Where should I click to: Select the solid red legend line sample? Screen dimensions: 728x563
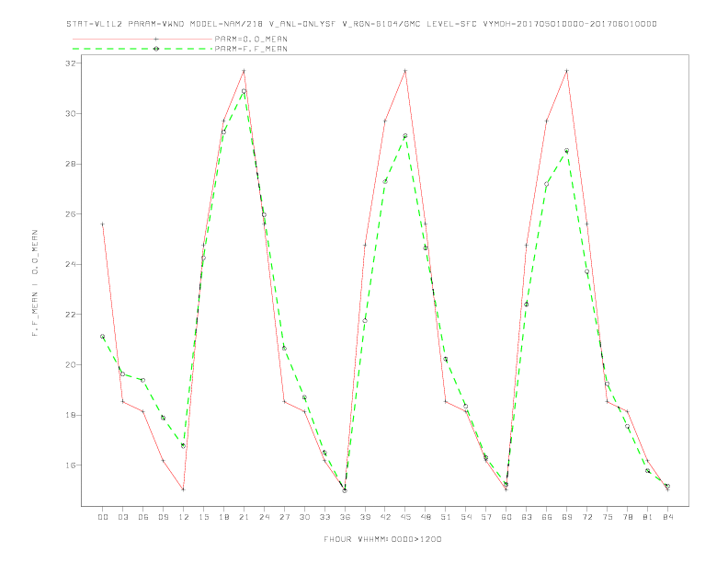(x=142, y=39)
